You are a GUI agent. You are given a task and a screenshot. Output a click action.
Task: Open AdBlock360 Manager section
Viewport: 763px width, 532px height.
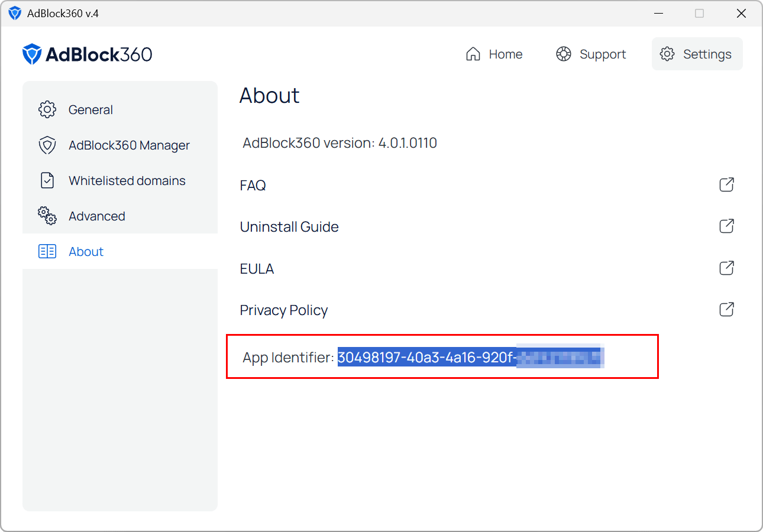point(120,145)
